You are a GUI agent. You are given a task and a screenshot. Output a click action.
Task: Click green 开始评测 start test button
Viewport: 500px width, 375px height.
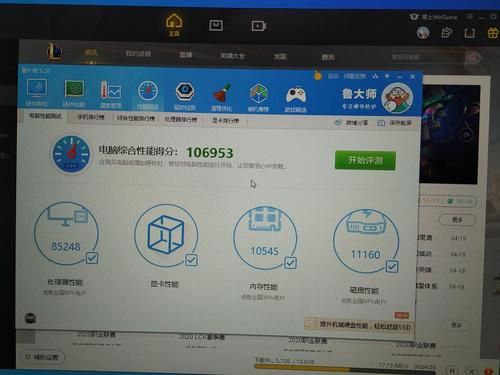365,160
